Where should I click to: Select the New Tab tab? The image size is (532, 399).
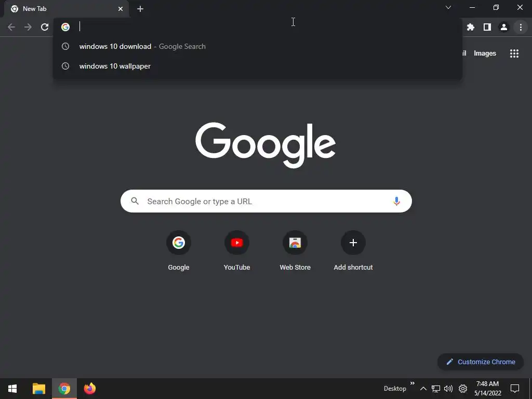point(66,9)
